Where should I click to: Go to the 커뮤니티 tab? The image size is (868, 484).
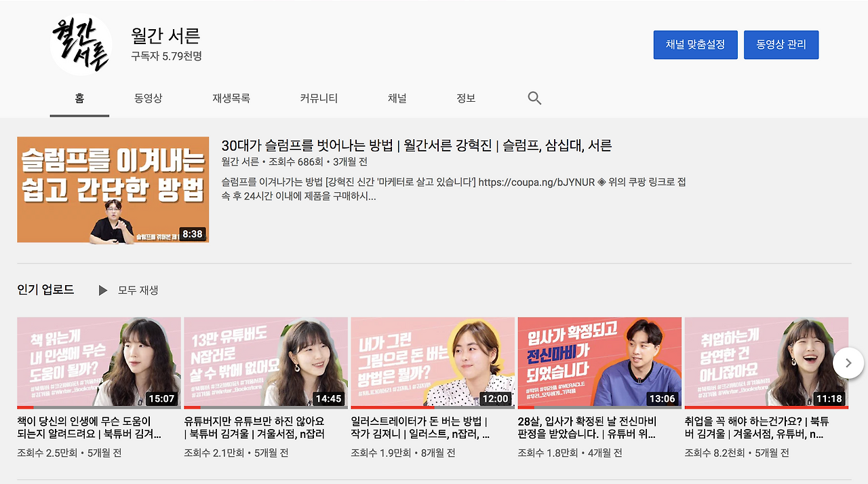click(319, 98)
